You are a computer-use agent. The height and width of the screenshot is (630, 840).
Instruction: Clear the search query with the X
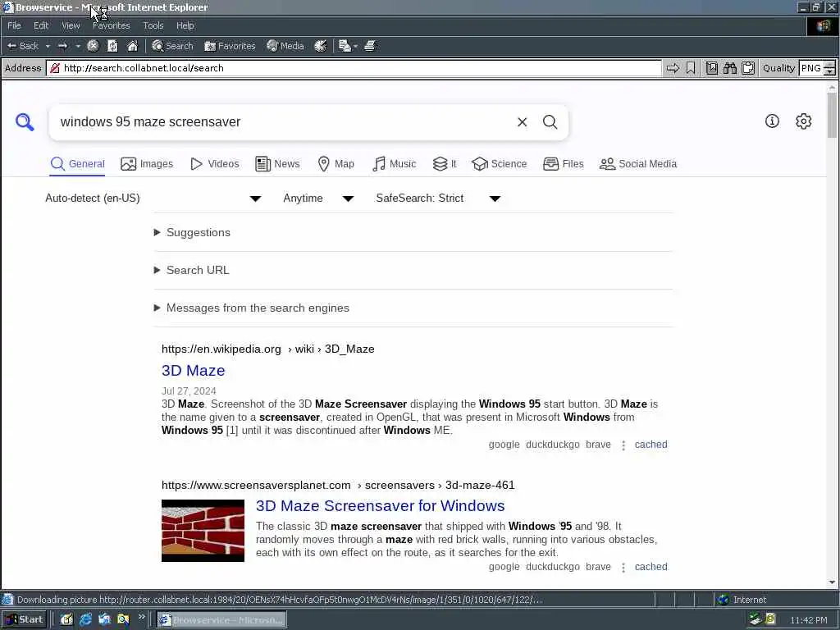523,122
